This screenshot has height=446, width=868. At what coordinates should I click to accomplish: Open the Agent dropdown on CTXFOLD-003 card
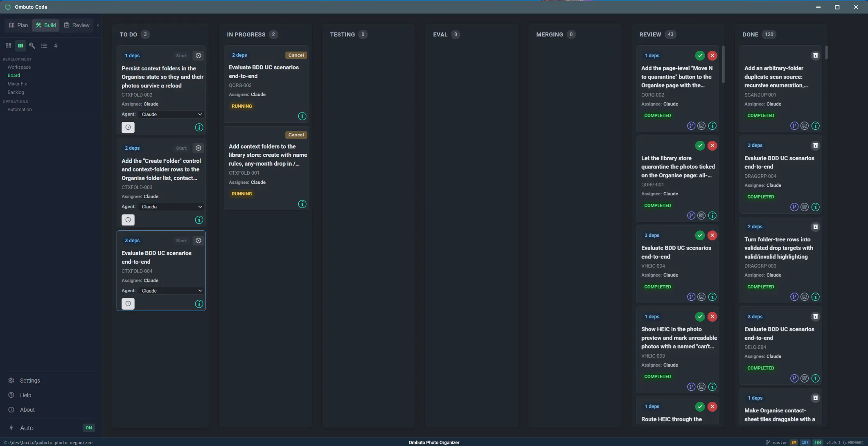171,207
